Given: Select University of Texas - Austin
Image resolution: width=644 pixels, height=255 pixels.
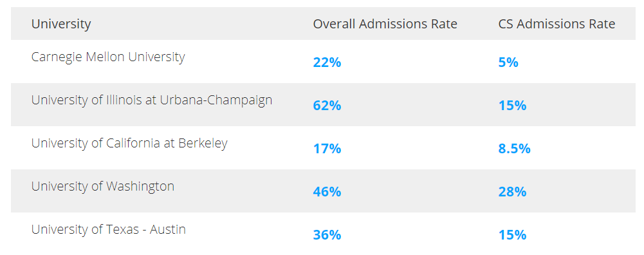Looking at the screenshot, I should [x=109, y=229].
